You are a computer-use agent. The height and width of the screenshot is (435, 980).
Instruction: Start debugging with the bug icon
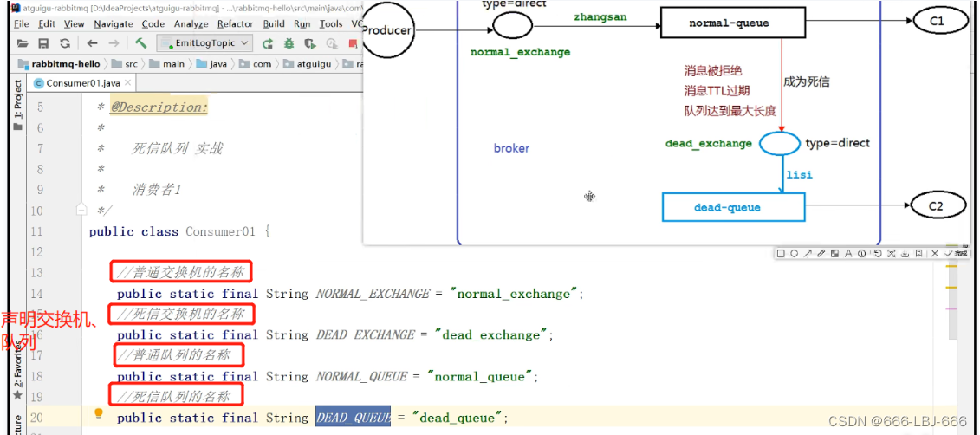[289, 43]
